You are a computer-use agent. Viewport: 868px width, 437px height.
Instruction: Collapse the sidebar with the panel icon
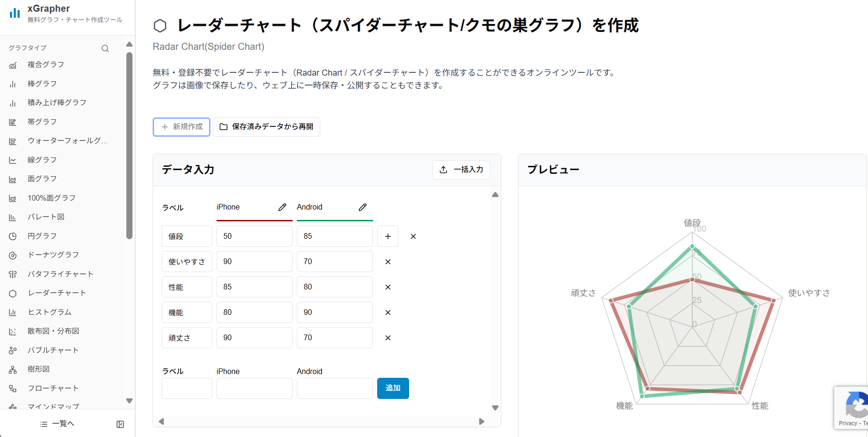coord(120,424)
